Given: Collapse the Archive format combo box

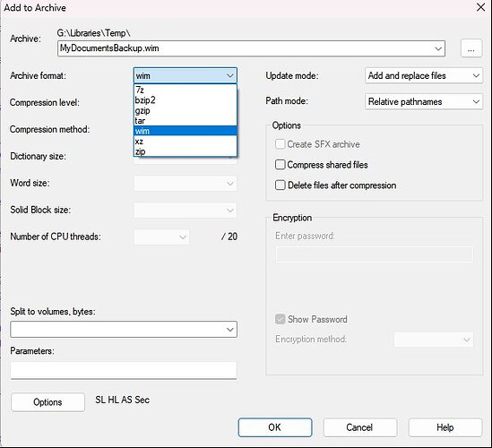Looking at the screenshot, I should click(186, 75).
